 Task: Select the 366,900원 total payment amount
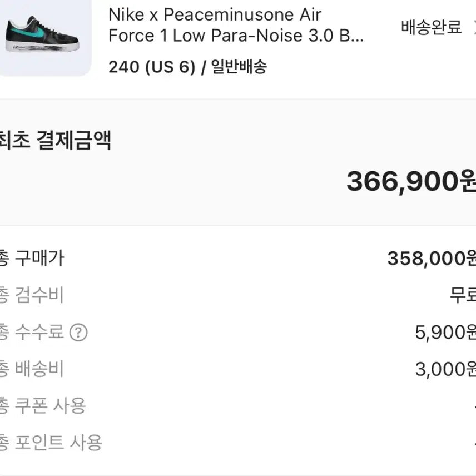pos(410,181)
